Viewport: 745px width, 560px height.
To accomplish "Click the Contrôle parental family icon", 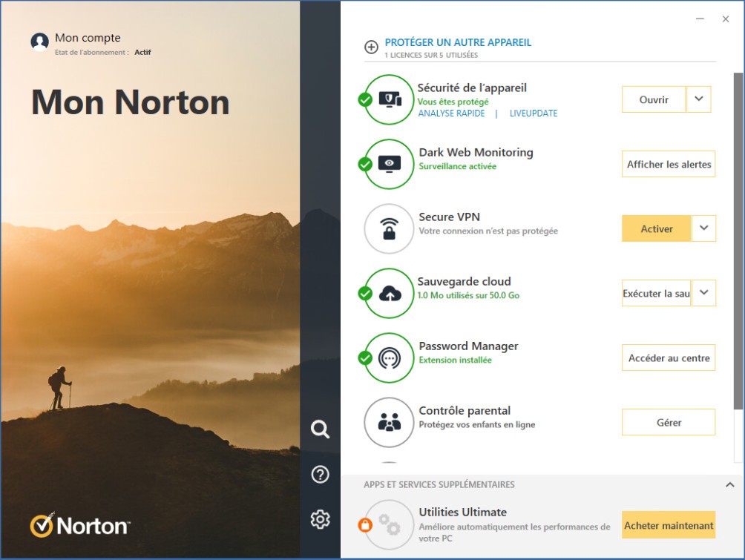I will click(x=390, y=423).
